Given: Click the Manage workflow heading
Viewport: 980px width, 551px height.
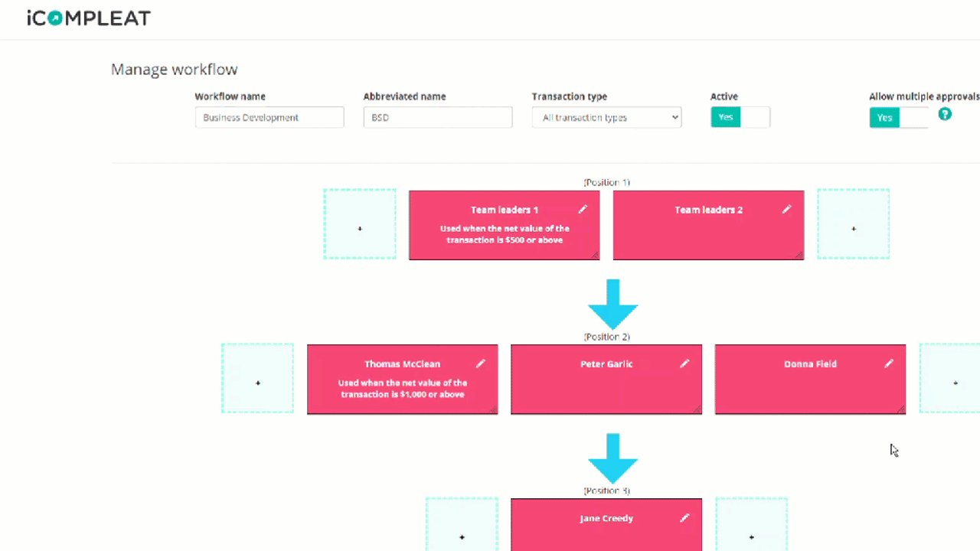Looking at the screenshot, I should tap(175, 70).
